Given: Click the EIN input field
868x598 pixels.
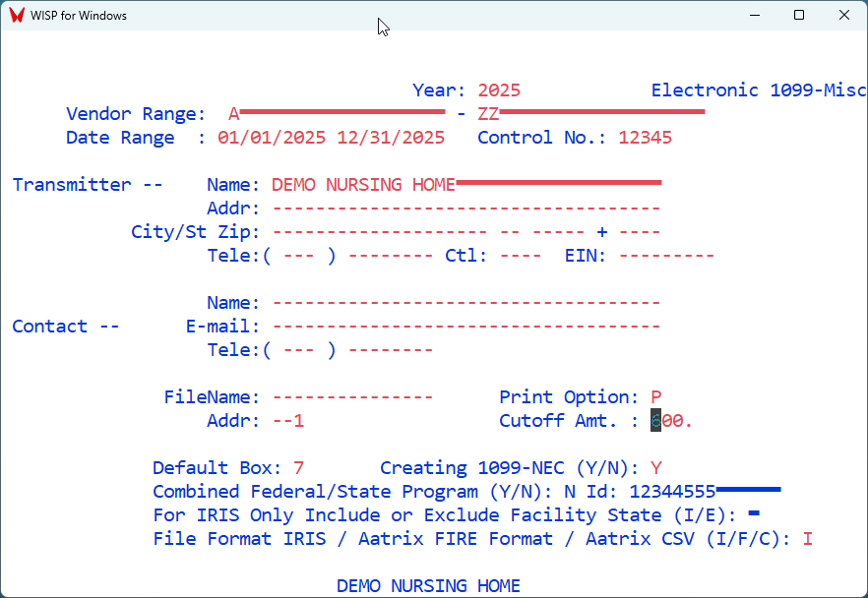Looking at the screenshot, I should point(666,256).
